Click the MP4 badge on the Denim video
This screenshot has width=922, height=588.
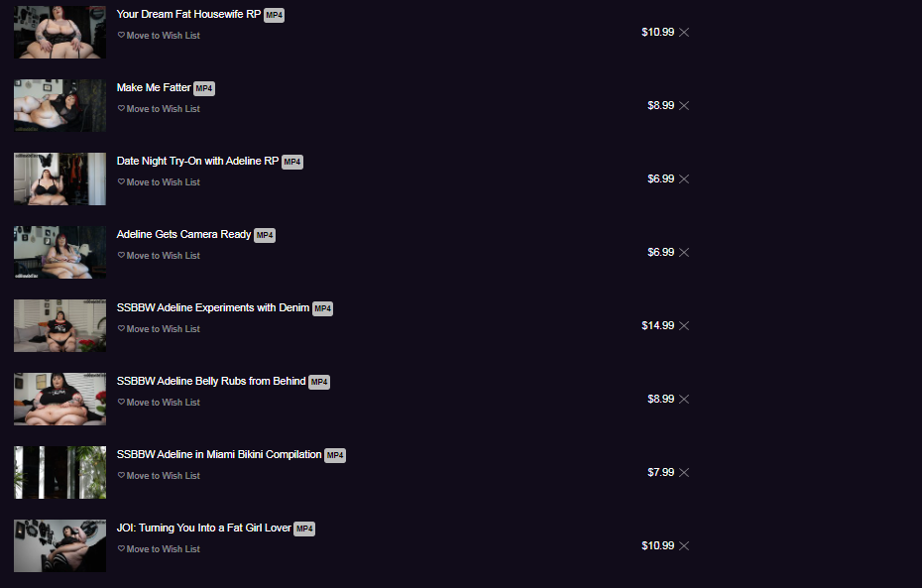(323, 308)
